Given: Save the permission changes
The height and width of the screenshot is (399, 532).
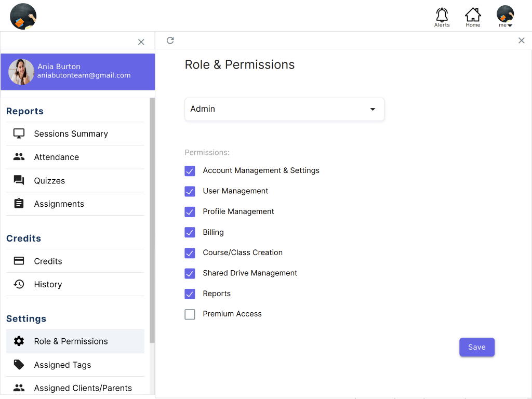Looking at the screenshot, I should coord(476,347).
